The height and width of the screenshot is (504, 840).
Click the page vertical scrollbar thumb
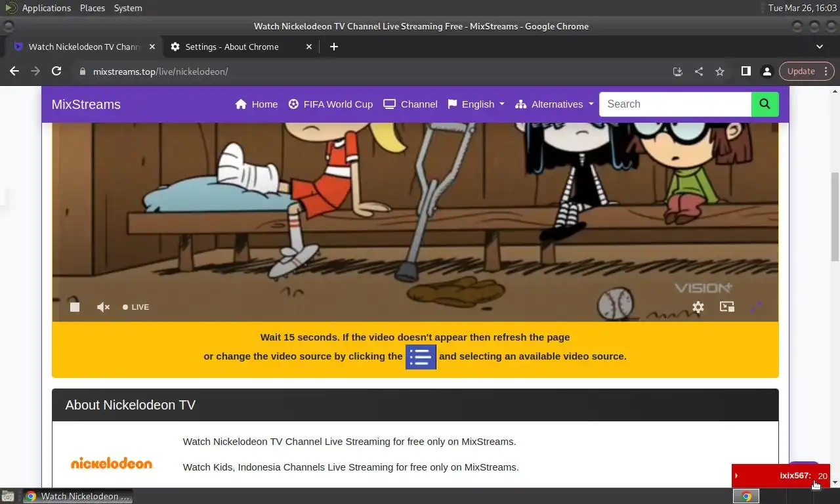pos(835,217)
